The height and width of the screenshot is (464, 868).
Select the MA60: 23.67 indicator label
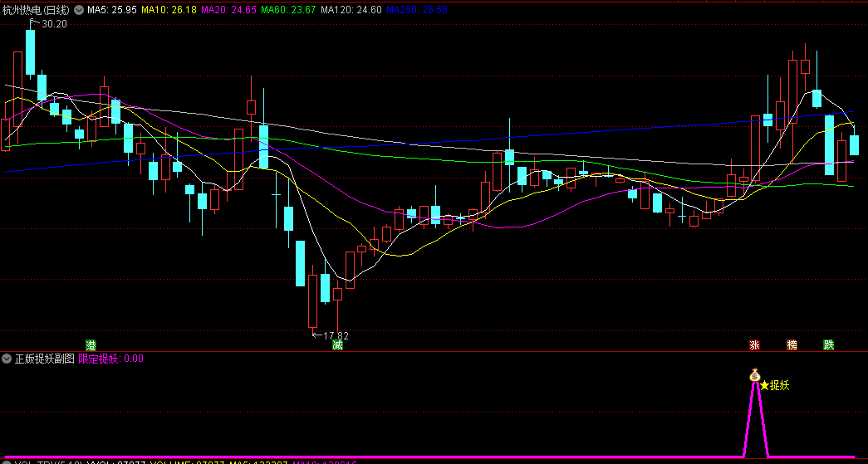288,9
